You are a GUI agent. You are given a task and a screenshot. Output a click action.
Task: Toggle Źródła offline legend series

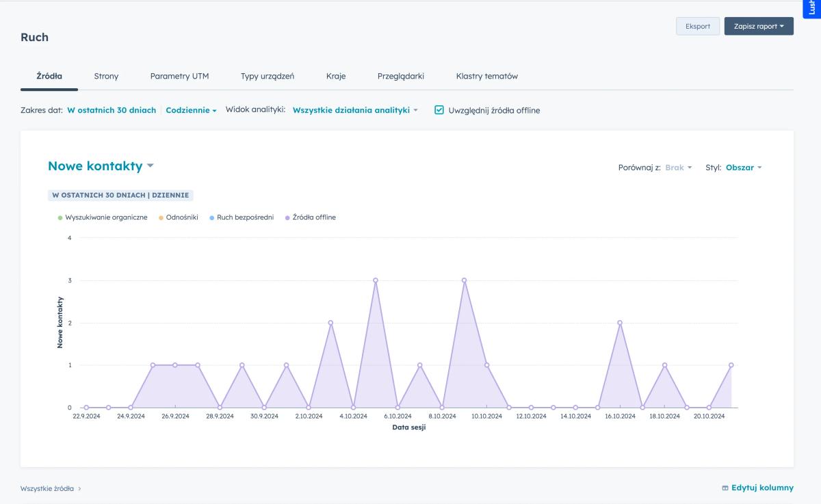[x=310, y=217]
